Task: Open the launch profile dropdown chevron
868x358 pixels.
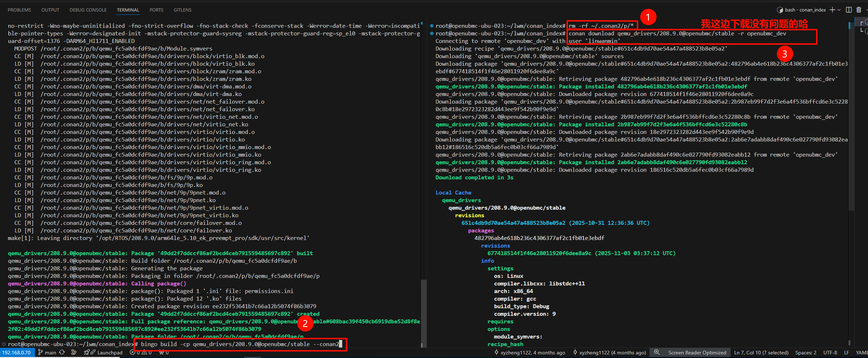Action: tap(839, 10)
